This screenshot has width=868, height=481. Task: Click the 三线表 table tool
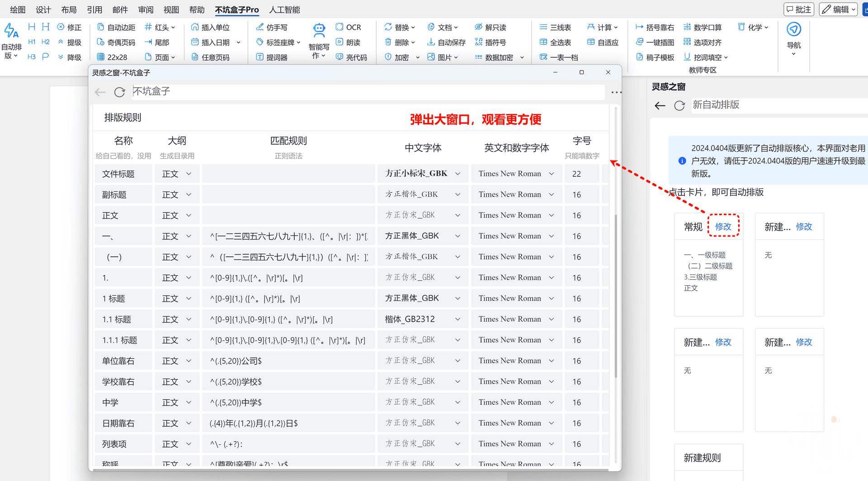pos(543,27)
